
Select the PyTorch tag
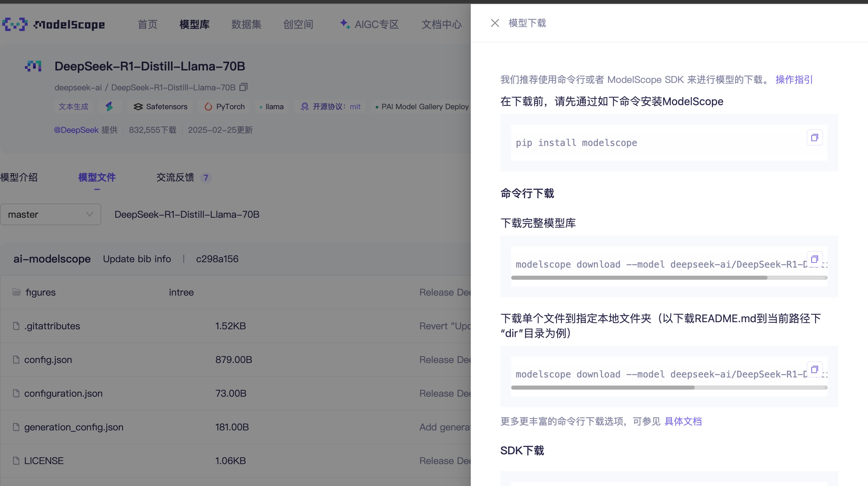[x=224, y=107]
